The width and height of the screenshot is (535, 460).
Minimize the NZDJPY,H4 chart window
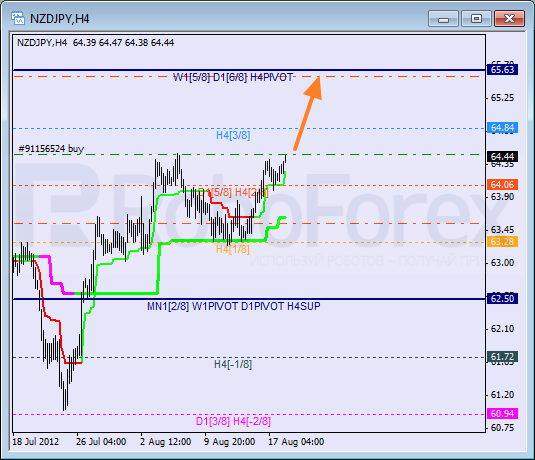[443, 18]
